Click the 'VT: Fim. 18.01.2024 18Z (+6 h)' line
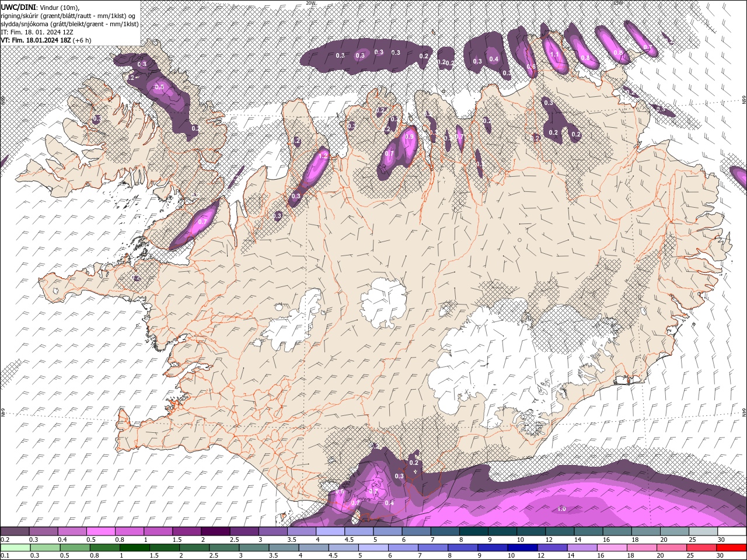Screen dimensions: 747x560 click(46, 40)
